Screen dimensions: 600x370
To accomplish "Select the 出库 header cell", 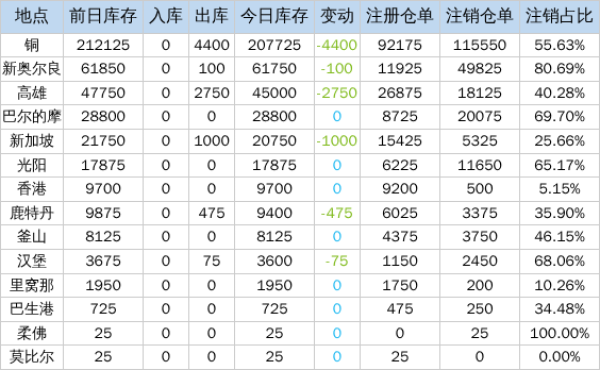I will pos(212,16).
